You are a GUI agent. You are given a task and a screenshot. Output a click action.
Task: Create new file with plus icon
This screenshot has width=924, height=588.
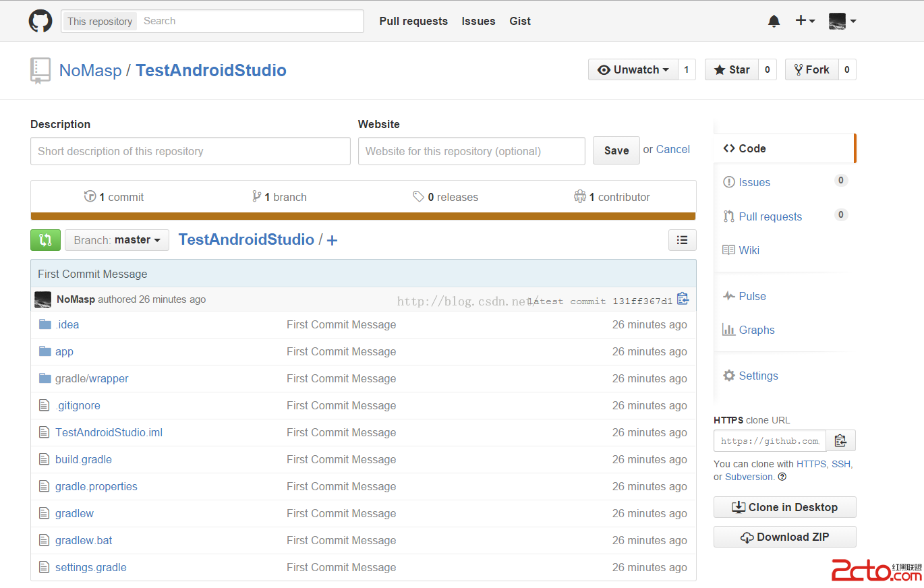[x=332, y=241]
